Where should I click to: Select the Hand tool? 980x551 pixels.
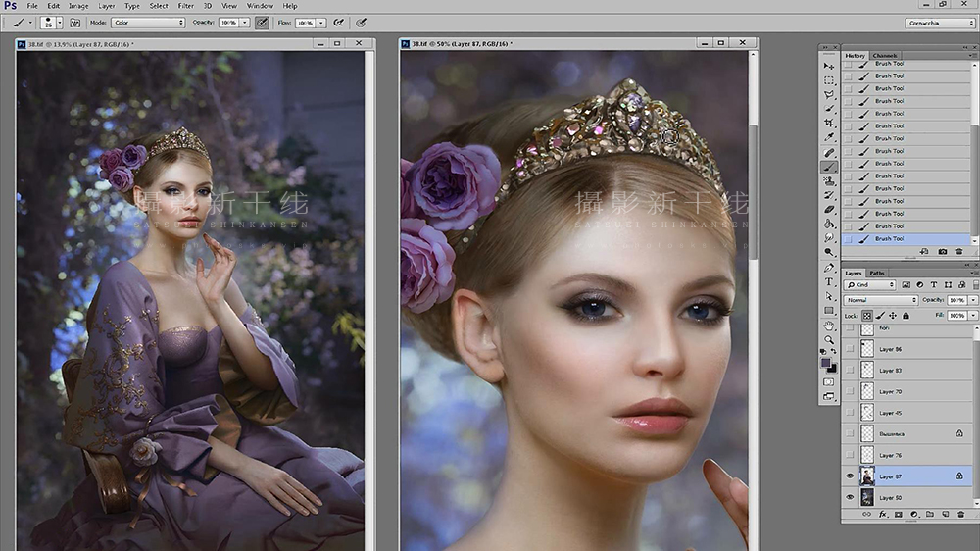tap(829, 326)
